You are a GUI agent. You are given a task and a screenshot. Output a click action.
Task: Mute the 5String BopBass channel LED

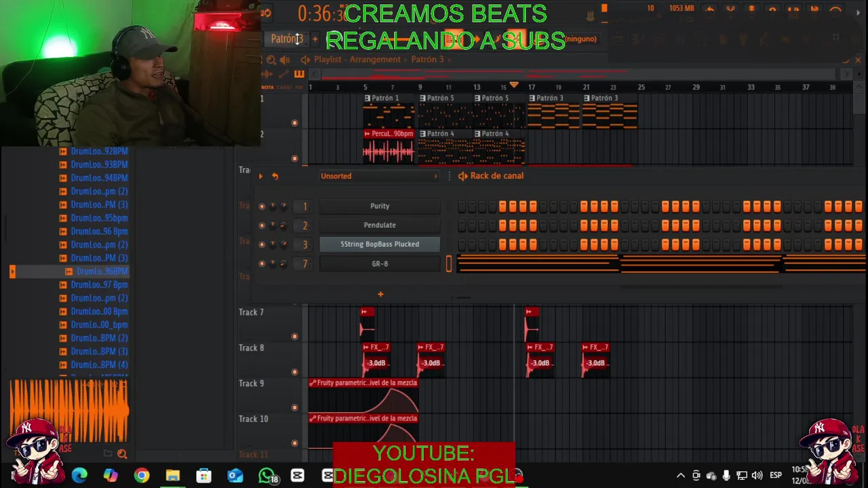[x=262, y=244]
